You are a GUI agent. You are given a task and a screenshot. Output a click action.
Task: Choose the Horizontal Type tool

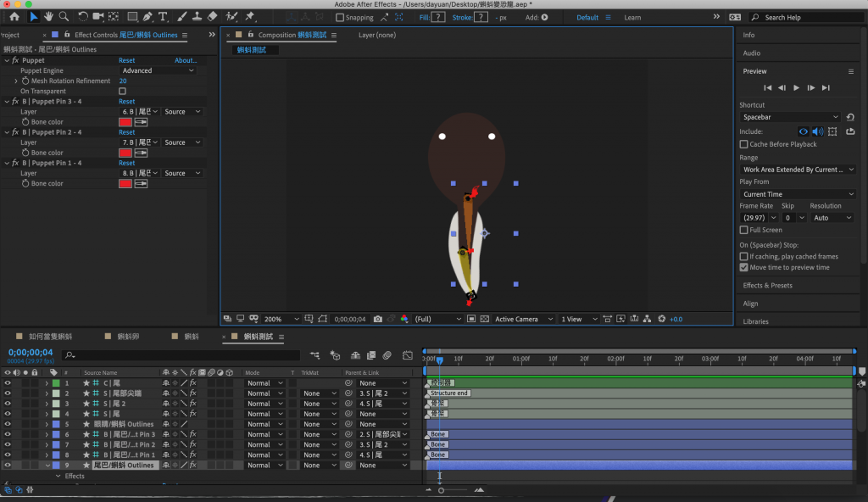pos(163,16)
